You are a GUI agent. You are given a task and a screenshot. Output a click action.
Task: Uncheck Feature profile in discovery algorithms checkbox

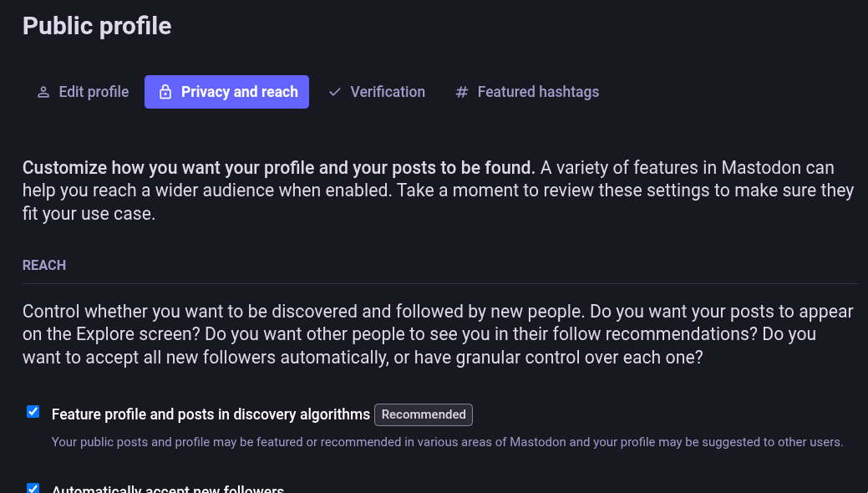tap(33, 412)
